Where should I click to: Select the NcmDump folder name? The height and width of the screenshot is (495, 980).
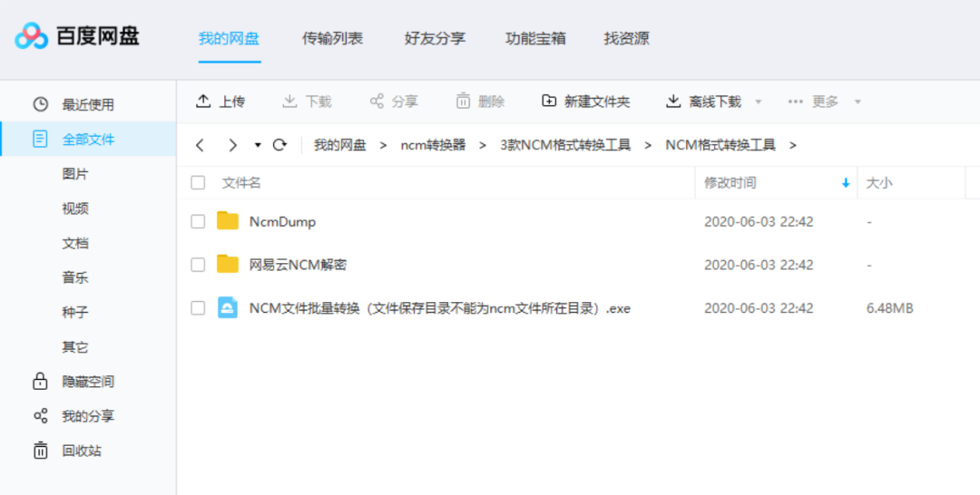pos(282,221)
